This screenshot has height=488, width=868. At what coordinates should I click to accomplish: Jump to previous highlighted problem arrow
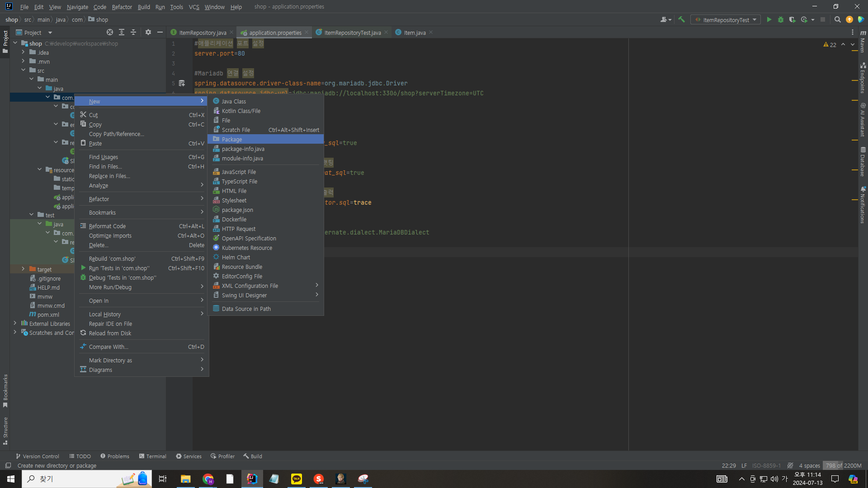point(843,44)
